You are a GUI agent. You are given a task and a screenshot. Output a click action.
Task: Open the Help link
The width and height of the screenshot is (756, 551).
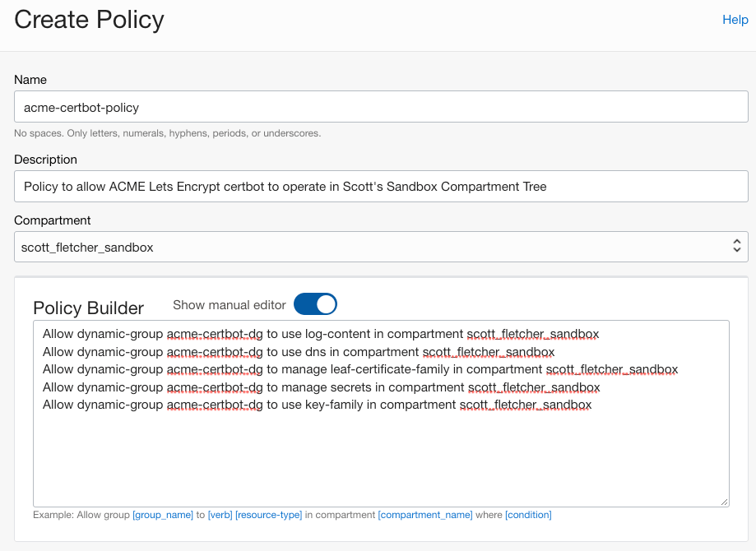[735, 20]
